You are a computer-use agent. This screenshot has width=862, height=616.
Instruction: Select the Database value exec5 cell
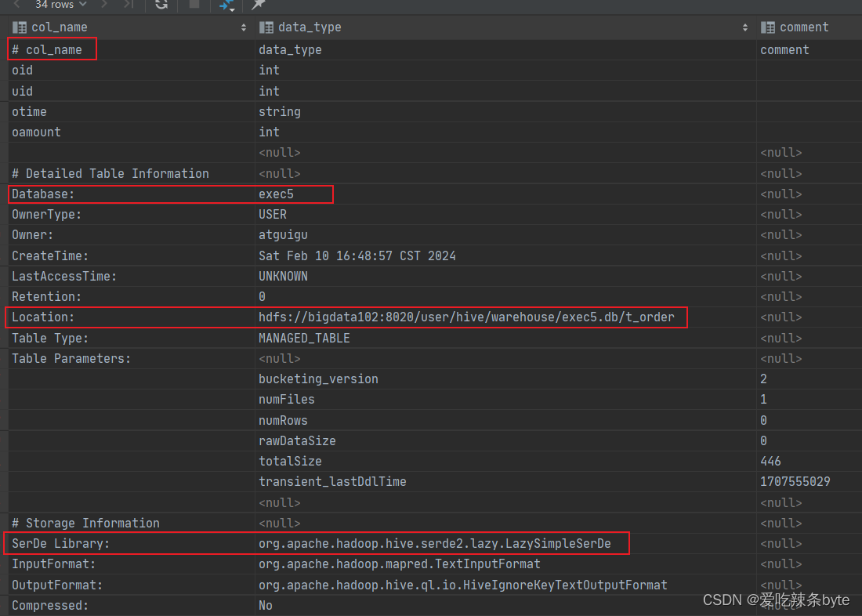click(277, 194)
